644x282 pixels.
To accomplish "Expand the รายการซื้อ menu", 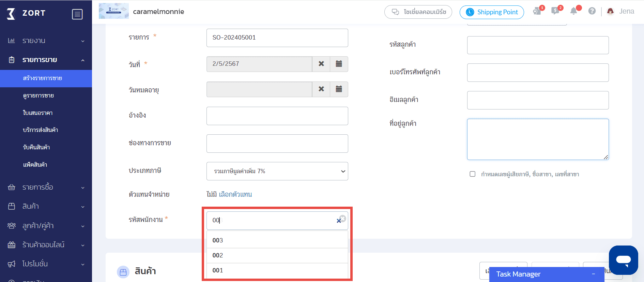I will click(83, 188).
